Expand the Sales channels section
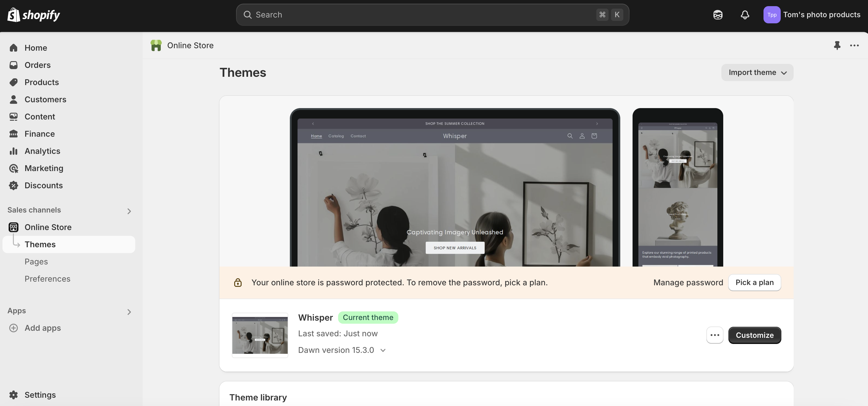This screenshot has width=868, height=406. click(129, 211)
